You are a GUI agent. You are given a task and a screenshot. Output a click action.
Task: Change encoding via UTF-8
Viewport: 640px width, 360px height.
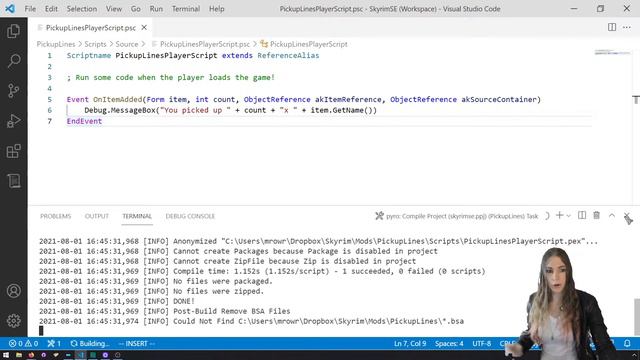click(482, 344)
